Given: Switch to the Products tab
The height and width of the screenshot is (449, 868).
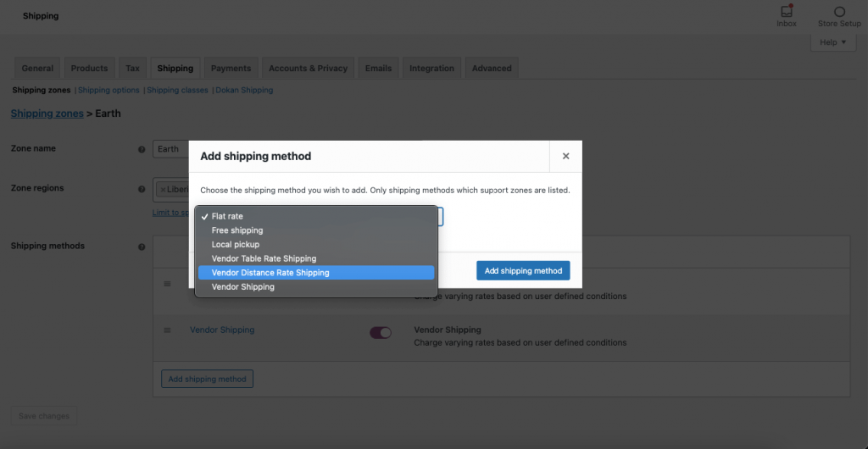Looking at the screenshot, I should [89, 69].
